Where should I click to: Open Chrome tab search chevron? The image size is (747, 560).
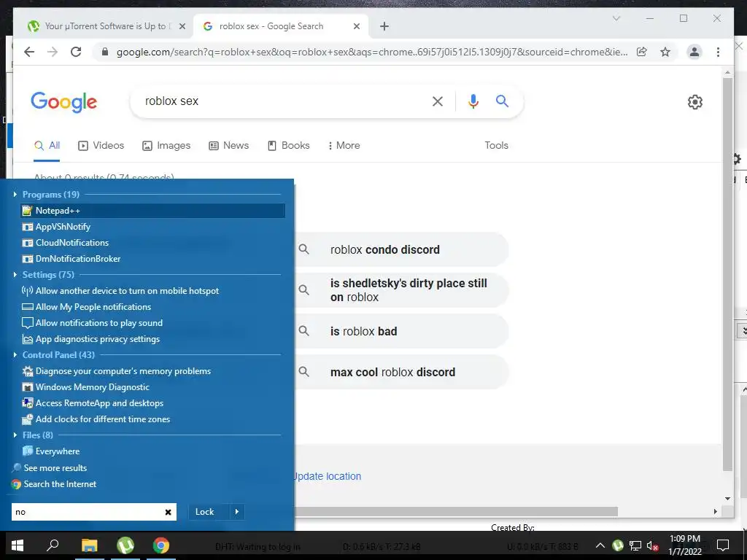pos(616,18)
